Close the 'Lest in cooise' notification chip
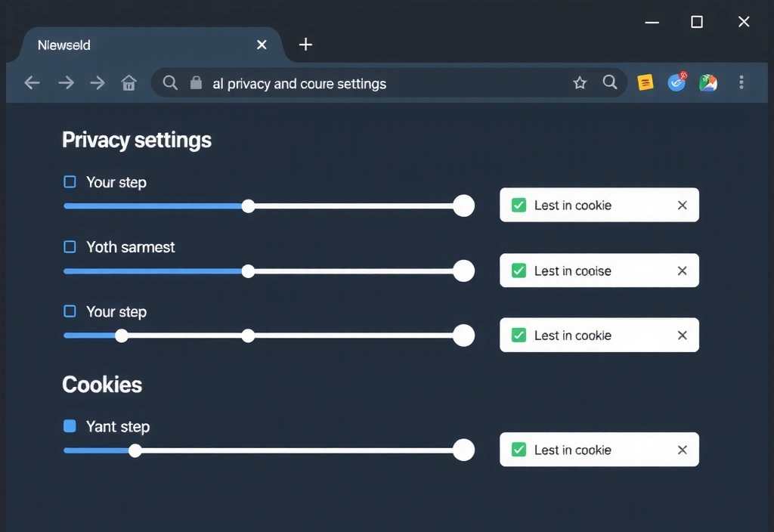The image size is (774, 532). 681,270
